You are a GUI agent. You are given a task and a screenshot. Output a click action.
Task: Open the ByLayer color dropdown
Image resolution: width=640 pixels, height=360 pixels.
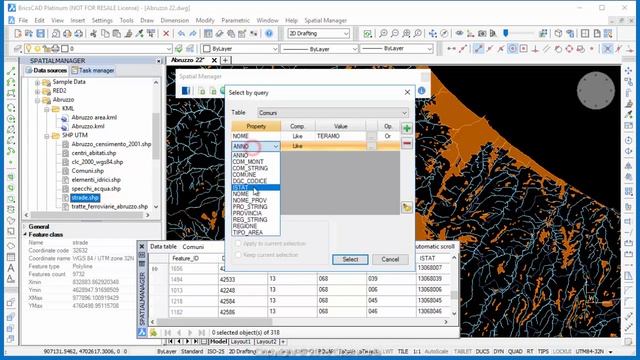240,49
